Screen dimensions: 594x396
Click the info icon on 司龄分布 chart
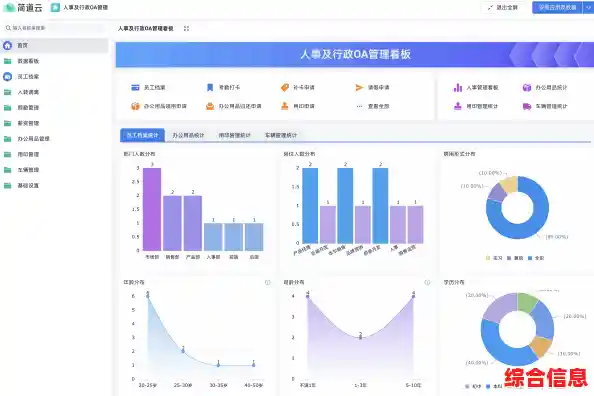(427, 282)
